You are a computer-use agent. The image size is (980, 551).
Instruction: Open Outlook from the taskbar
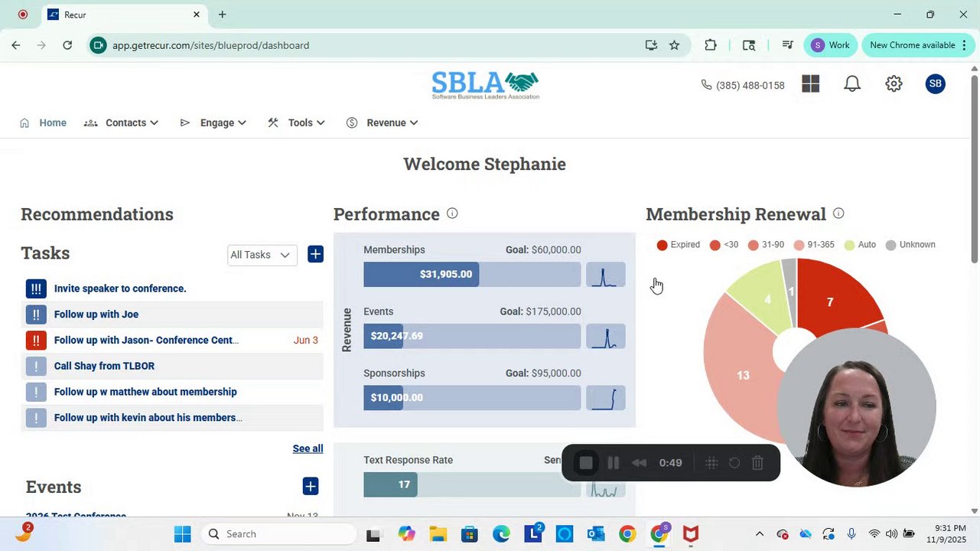pos(596,534)
